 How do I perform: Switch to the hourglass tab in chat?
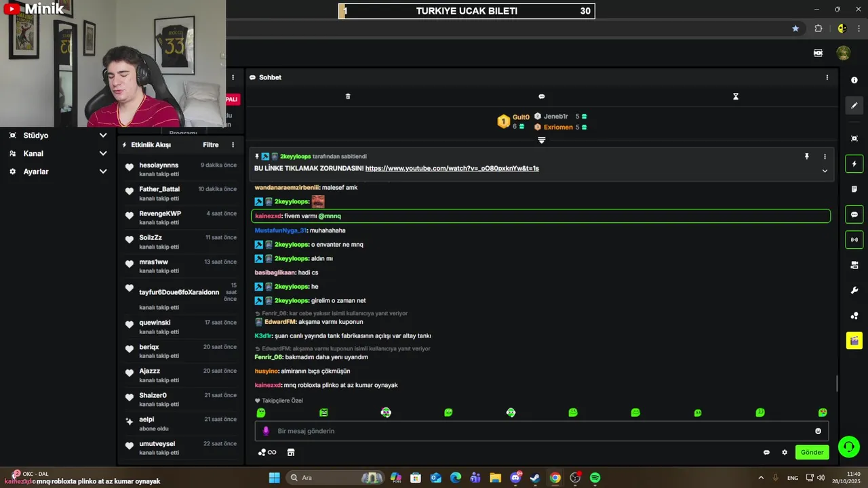(x=735, y=96)
